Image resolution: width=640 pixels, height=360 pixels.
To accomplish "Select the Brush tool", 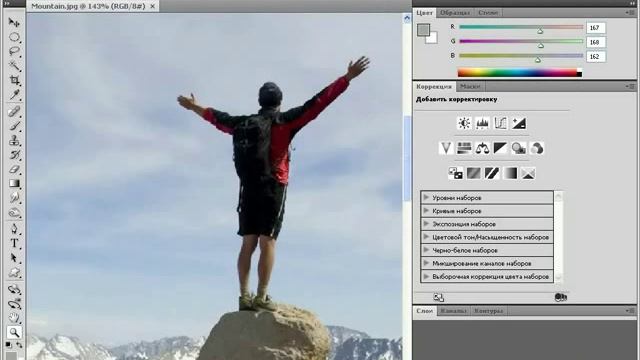I will tap(14, 126).
